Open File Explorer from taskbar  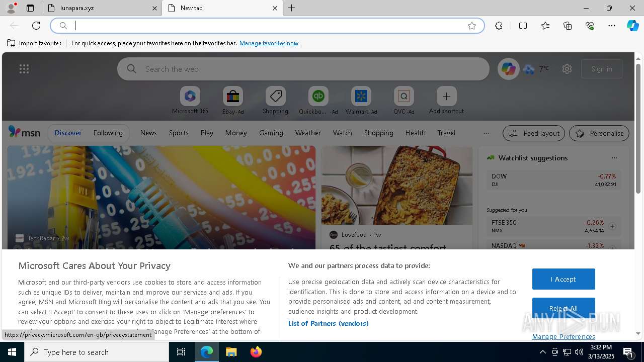231,352
